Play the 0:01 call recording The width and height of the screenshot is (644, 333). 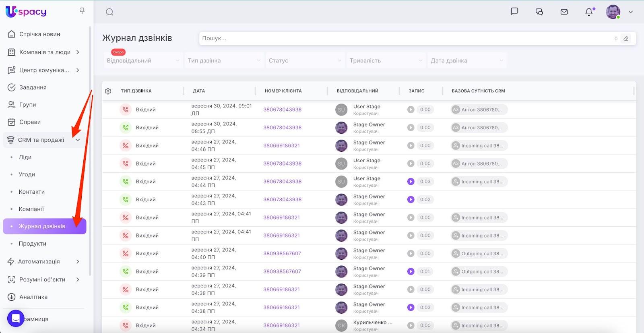tap(411, 271)
